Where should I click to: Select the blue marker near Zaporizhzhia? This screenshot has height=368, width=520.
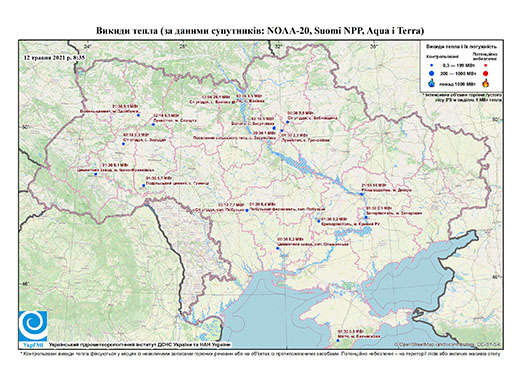366,217
